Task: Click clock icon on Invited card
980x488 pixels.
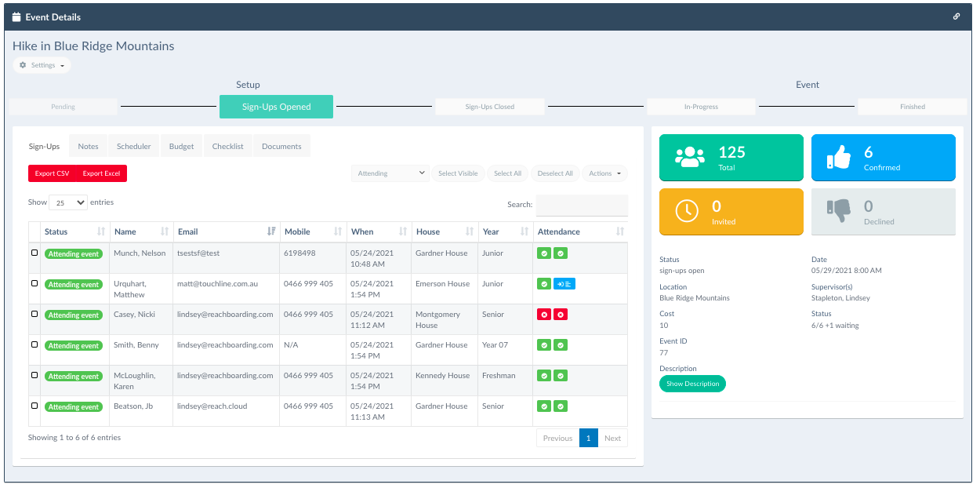Action: [687, 210]
